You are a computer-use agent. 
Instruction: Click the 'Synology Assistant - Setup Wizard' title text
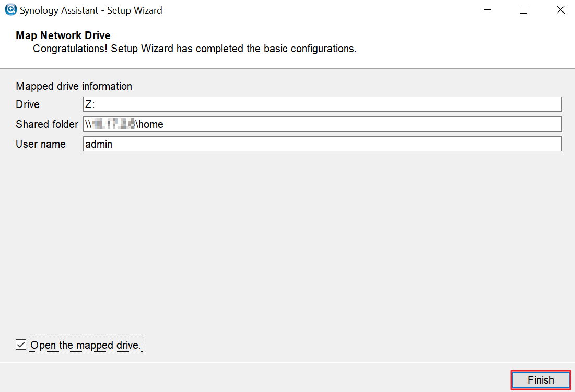[x=91, y=10]
